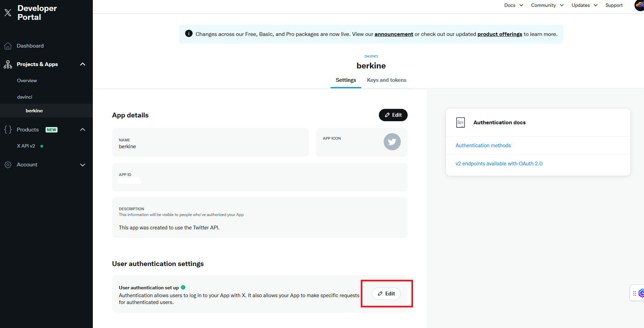
Task: Switch to the Keys and tokens tab
Action: coord(387,80)
